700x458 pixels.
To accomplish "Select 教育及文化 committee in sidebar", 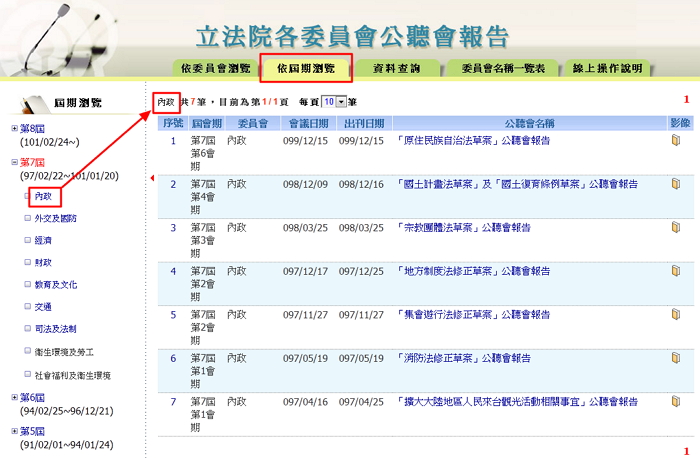I will [56, 284].
